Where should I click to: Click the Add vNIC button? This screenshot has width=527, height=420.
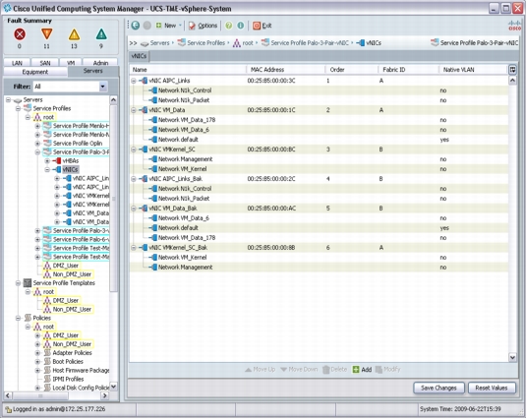(362, 370)
